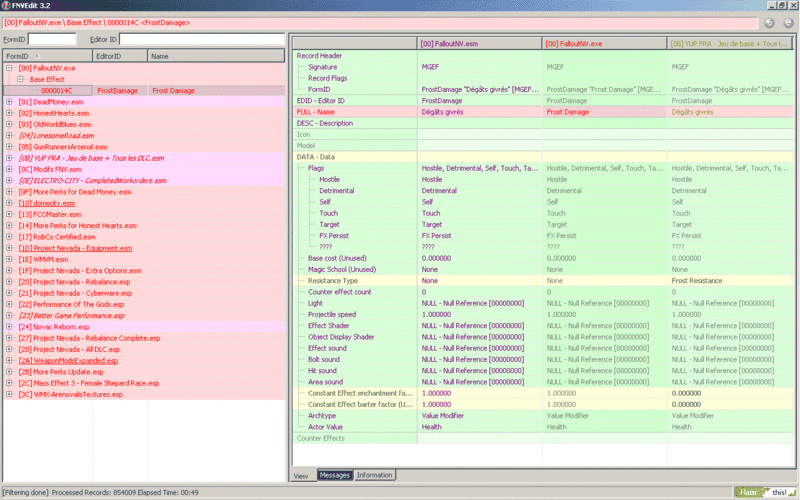Viewport: 800px width, 500px height.
Task: Expand the [24] Novac Reborn.esp node
Action: pyautogui.click(x=9, y=327)
